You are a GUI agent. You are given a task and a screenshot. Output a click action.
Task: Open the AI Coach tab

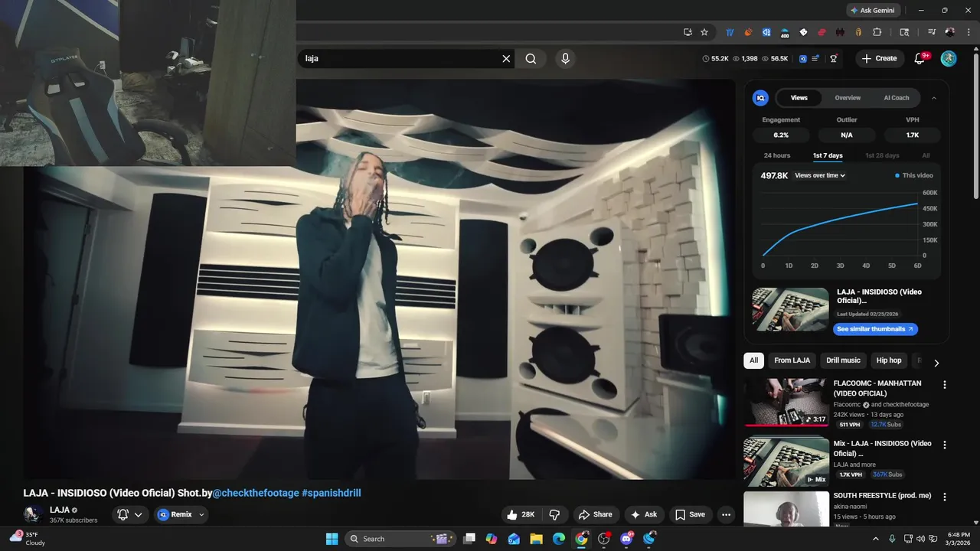(x=897, y=98)
